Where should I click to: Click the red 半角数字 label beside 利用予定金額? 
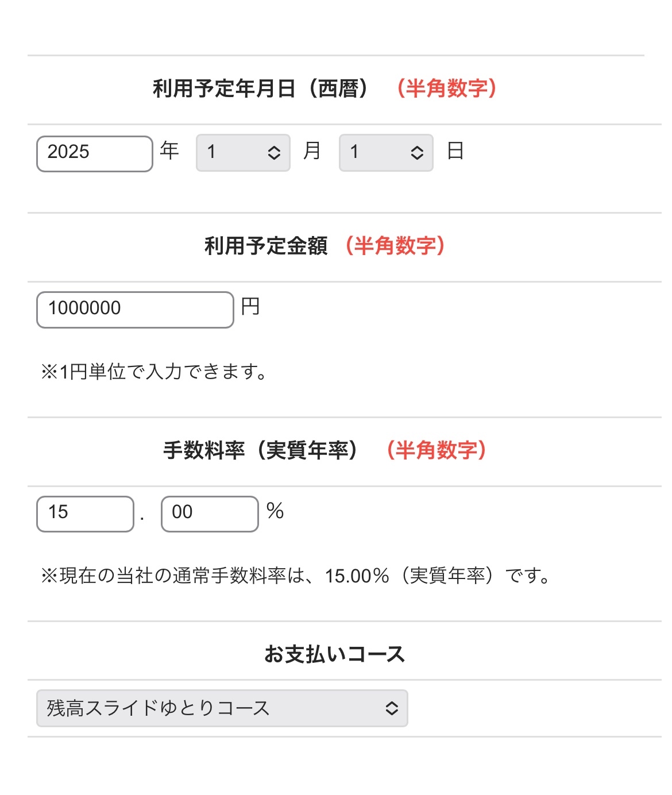coord(395,246)
